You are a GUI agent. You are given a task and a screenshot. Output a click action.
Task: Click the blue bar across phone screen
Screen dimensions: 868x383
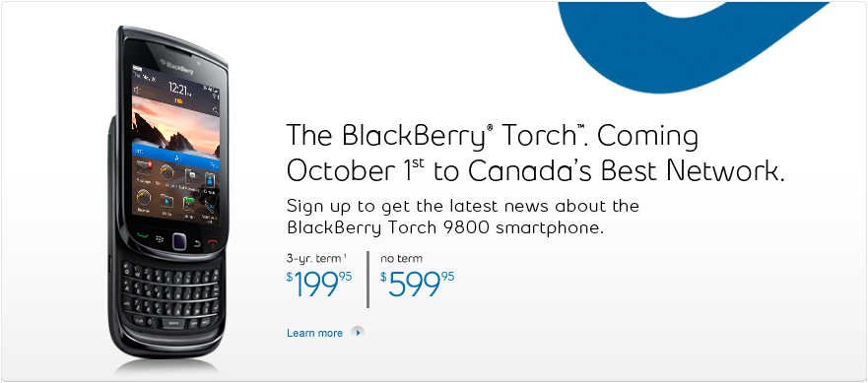coord(176,153)
